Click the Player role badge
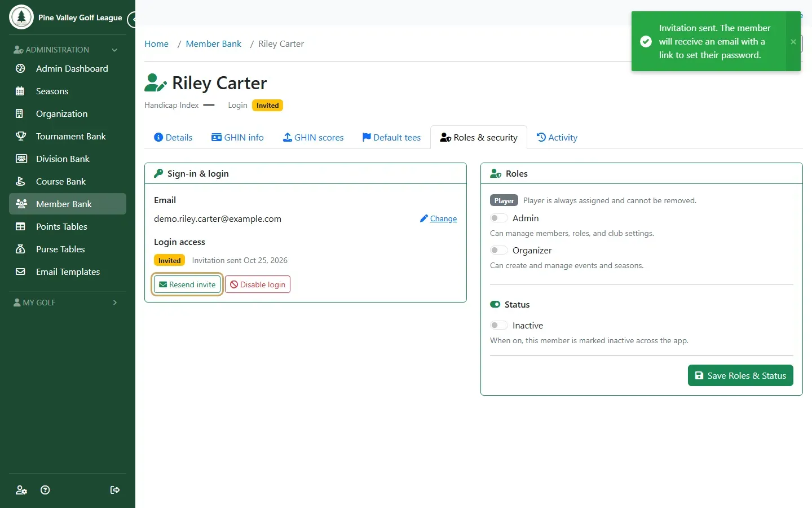The height and width of the screenshot is (508, 812). tap(504, 200)
